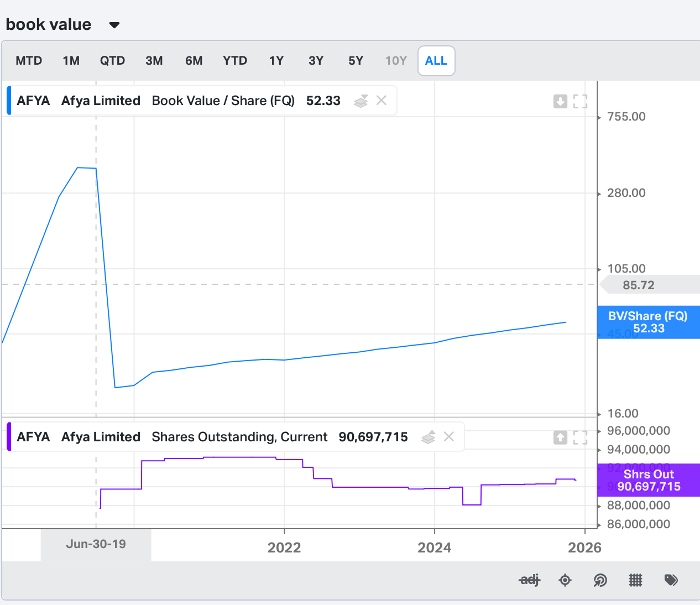Click the price tags label icon

click(x=671, y=580)
